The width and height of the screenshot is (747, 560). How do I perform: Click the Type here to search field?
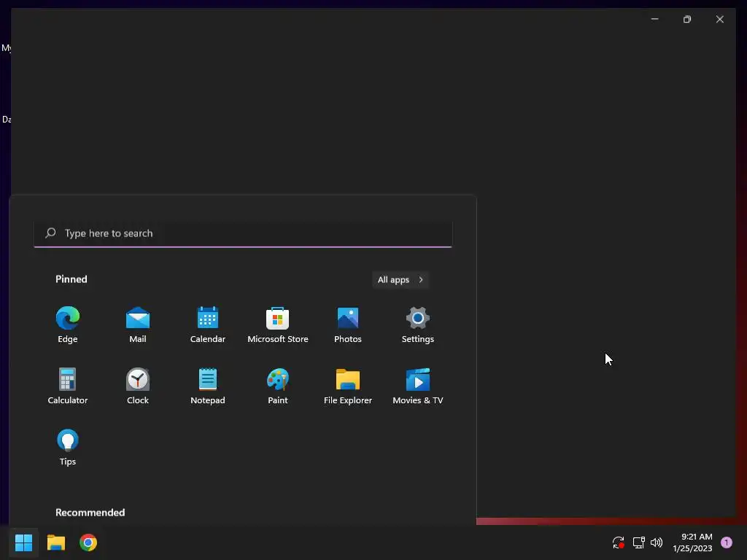(x=243, y=233)
